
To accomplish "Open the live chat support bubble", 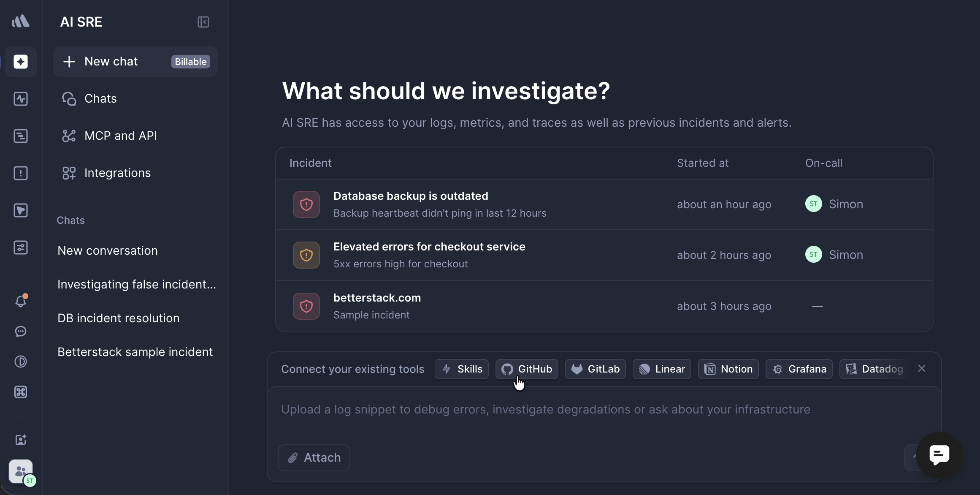I will (939, 455).
